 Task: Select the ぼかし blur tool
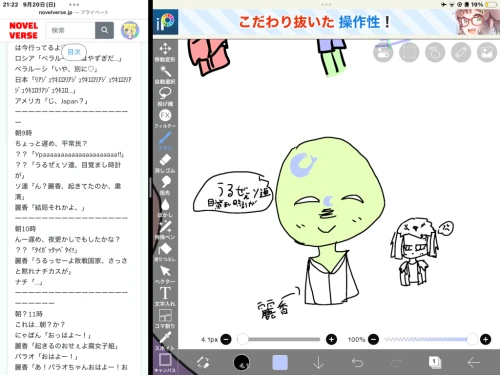(165, 208)
